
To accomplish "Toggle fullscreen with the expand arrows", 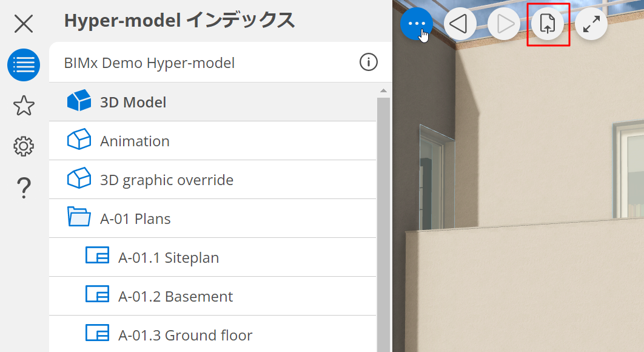I will click(591, 24).
